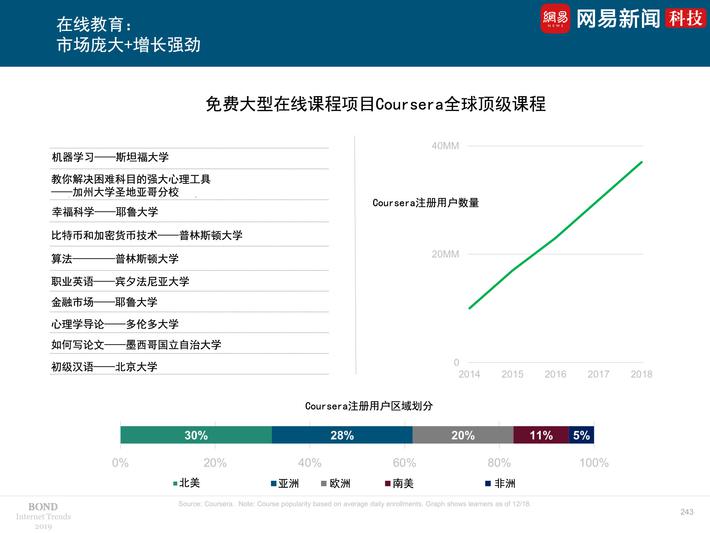
Task: Click the 幸福科学——耶鲁大学 course row
Action: pyautogui.click(x=104, y=212)
